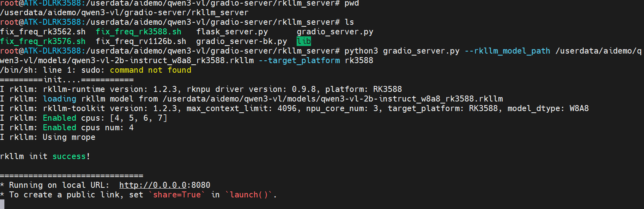Select the highlighted lib directory
The width and height of the screenshot is (644, 209).
304,41
